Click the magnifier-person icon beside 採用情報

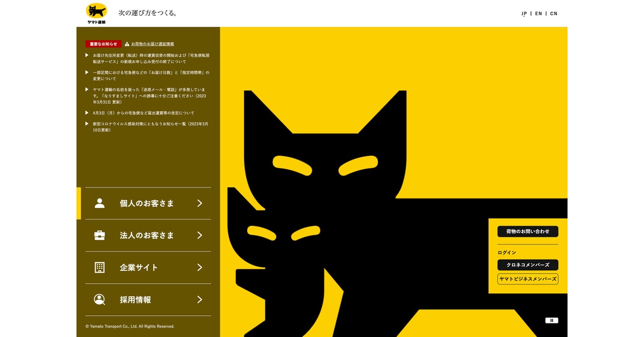click(x=100, y=300)
